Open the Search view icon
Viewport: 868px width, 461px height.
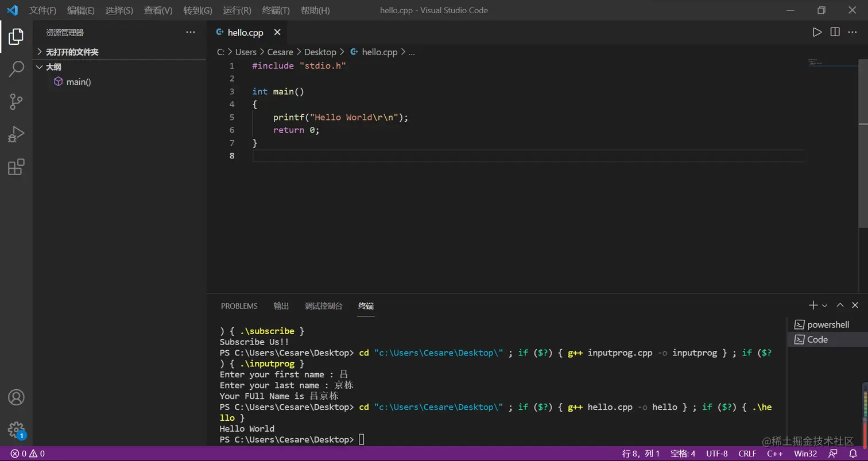pyautogui.click(x=16, y=69)
